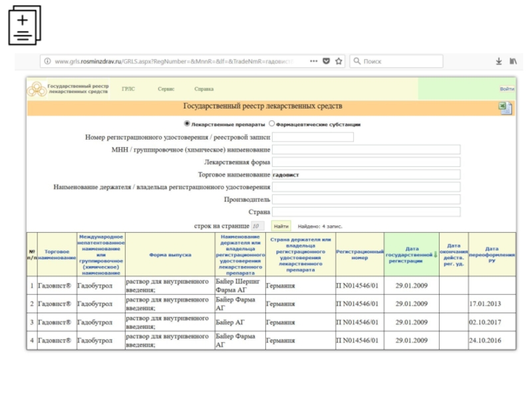Viewport: 532px width, 399px height.
Task: Select the Лекарственные препараты radio button
Action: (187, 124)
